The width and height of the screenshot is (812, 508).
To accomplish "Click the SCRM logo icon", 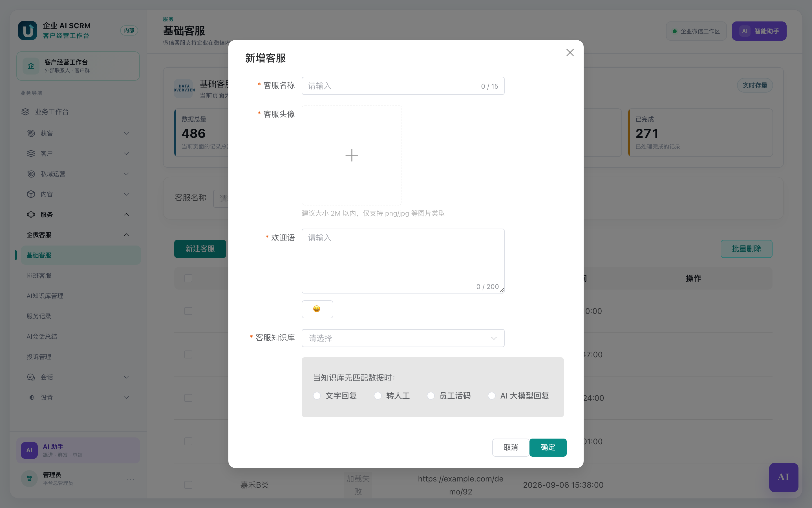I will pyautogui.click(x=28, y=30).
